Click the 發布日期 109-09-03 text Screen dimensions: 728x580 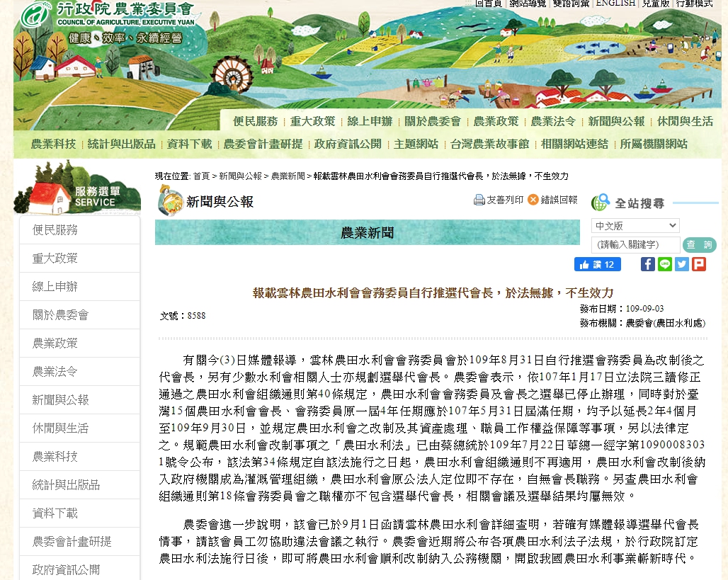click(x=622, y=309)
